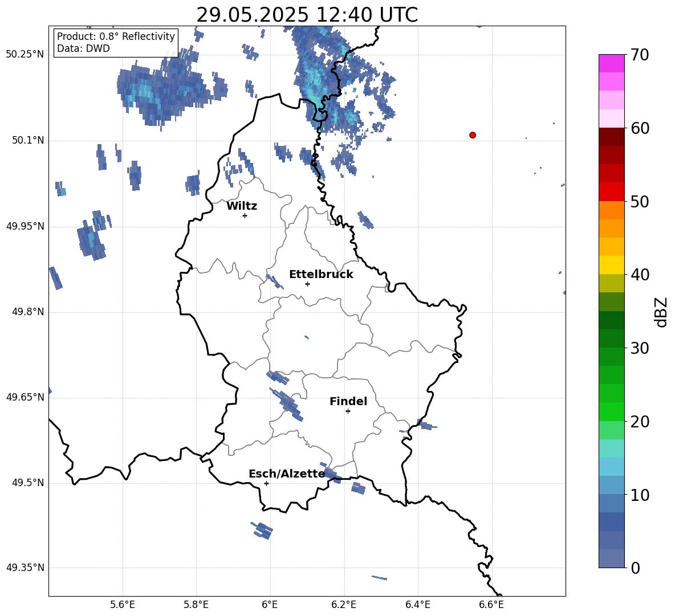Click the 6.4°E longitude label
This screenshot has height=616, width=675.
point(417,605)
